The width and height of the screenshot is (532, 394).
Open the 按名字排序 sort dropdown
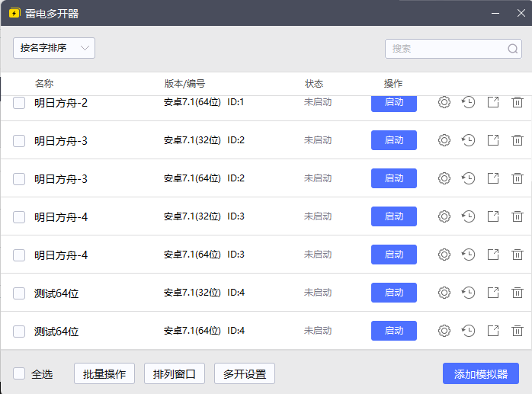tap(53, 48)
